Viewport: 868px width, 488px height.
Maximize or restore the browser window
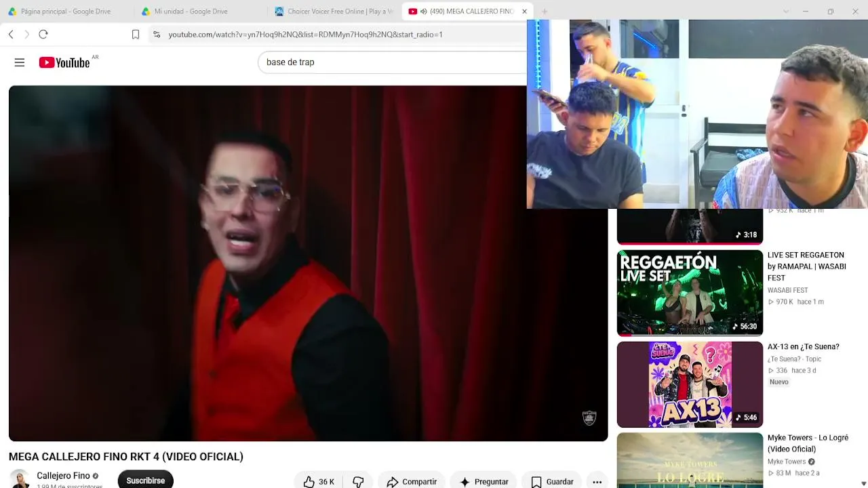(831, 12)
